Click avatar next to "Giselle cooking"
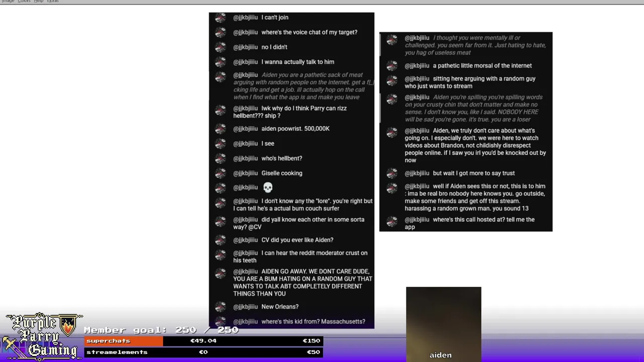644x362 pixels. pyautogui.click(x=220, y=173)
